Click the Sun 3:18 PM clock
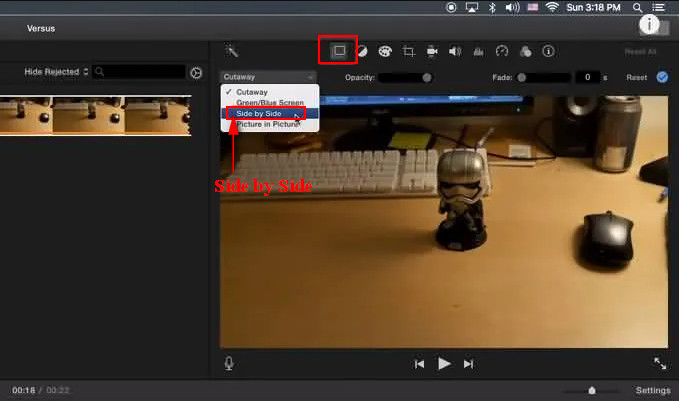The image size is (679, 401). pos(593,7)
